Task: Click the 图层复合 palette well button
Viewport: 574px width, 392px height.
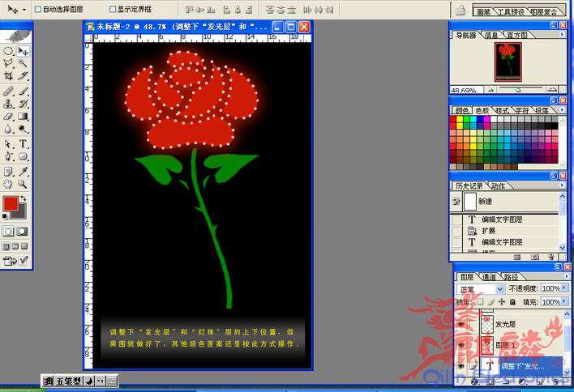Action: pos(545,12)
